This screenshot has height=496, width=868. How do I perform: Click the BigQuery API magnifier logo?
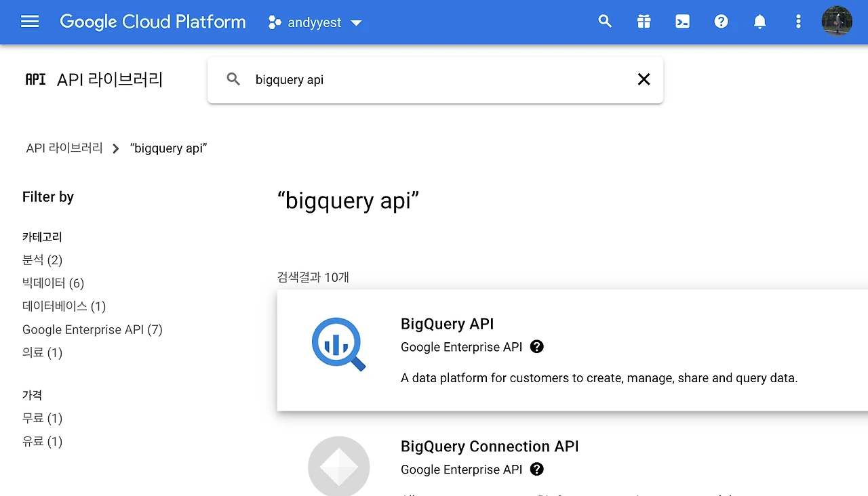338,346
